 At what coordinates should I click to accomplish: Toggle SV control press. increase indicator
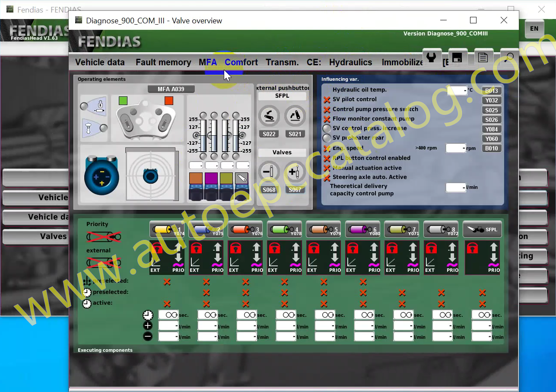point(327,128)
